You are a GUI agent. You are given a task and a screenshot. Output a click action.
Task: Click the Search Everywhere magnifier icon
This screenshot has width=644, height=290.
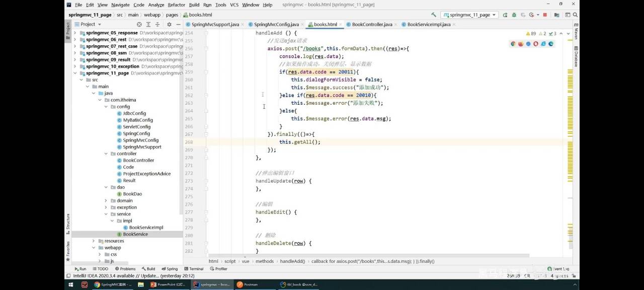point(575,15)
